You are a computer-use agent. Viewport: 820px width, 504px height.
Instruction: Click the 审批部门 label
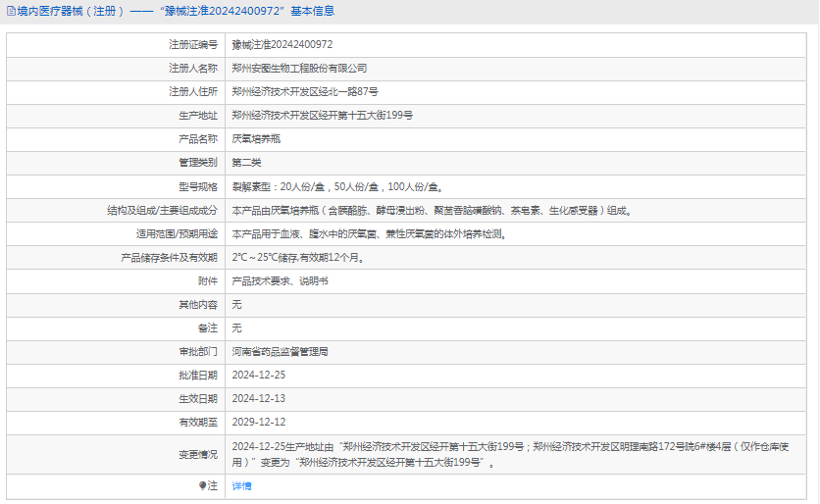pos(198,352)
